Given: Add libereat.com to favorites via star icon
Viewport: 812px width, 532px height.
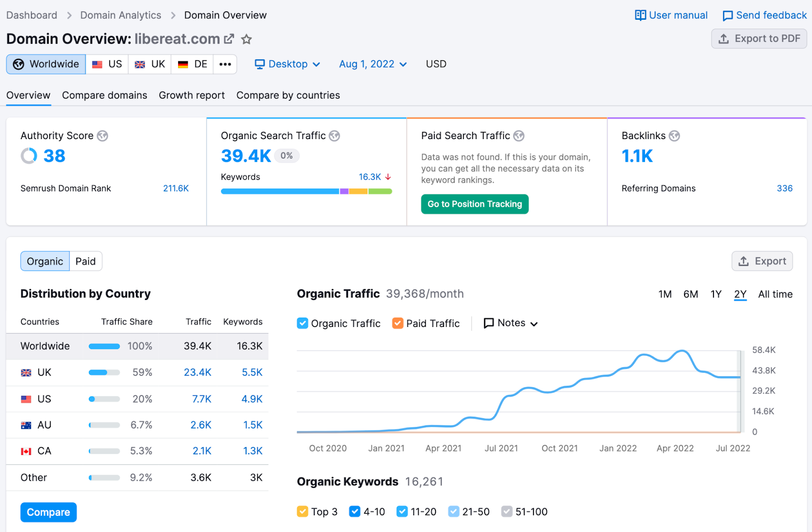Looking at the screenshot, I should point(247,39).
